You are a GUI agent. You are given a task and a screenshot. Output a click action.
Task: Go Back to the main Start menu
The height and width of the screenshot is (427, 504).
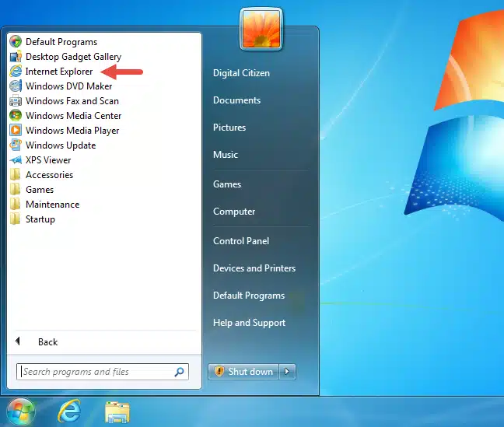(x=47, y=342)
